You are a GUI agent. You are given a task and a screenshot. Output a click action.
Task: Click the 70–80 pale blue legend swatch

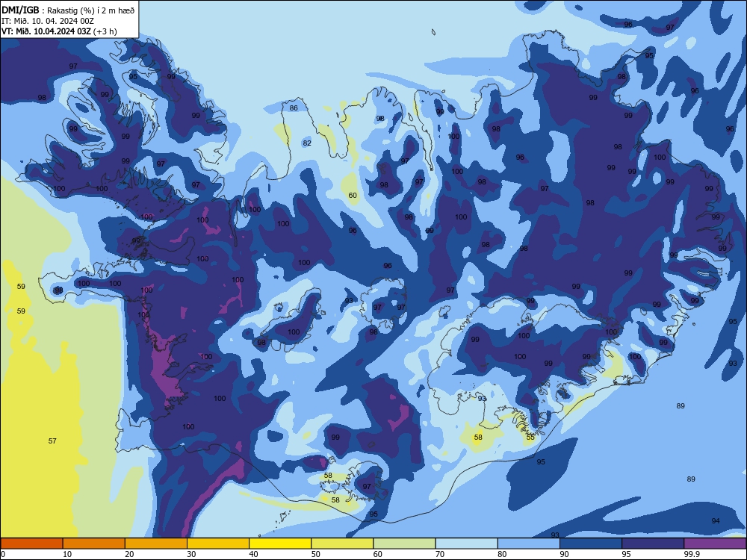(x=466, y=544)
